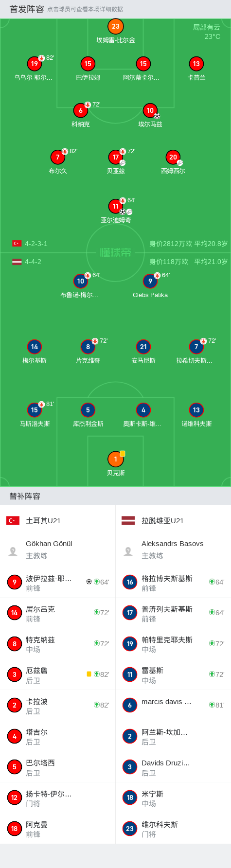Click Turkey flag beside 4-2-3-1 formation
The image size is (231, 868).
(x=17, y=243)
